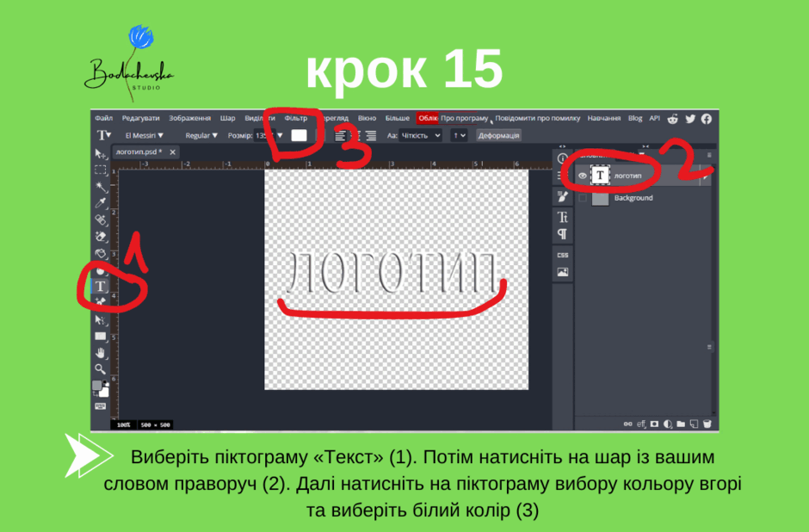Select the Rectangle Select marquee tool

[100, 170]
